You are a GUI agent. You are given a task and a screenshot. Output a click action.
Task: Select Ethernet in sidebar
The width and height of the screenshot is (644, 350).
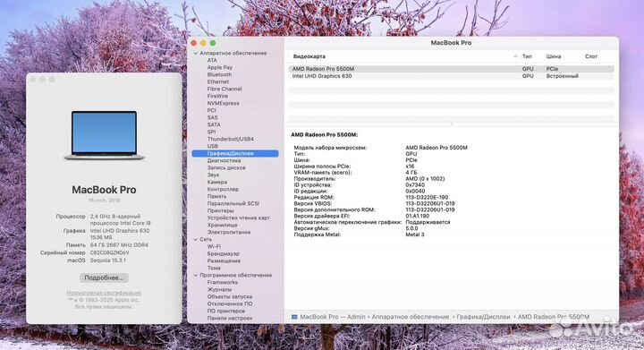(217, 81)
